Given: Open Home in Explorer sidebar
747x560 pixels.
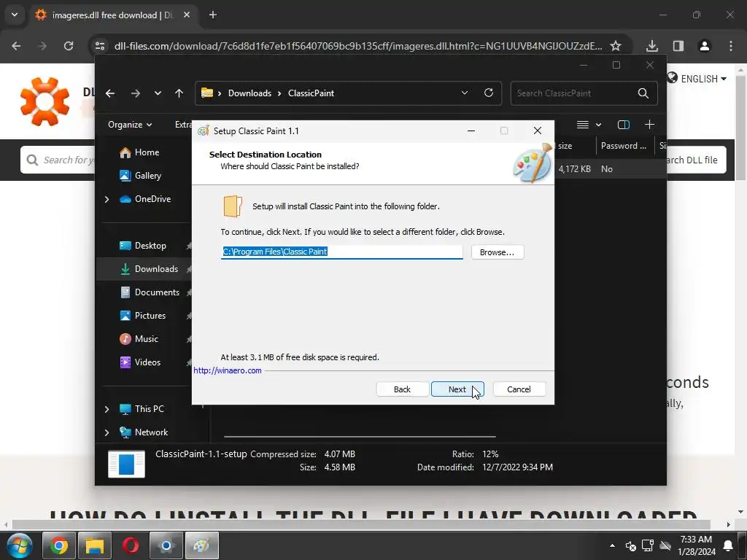Looking at the screenshot, I should click(147, 152).
